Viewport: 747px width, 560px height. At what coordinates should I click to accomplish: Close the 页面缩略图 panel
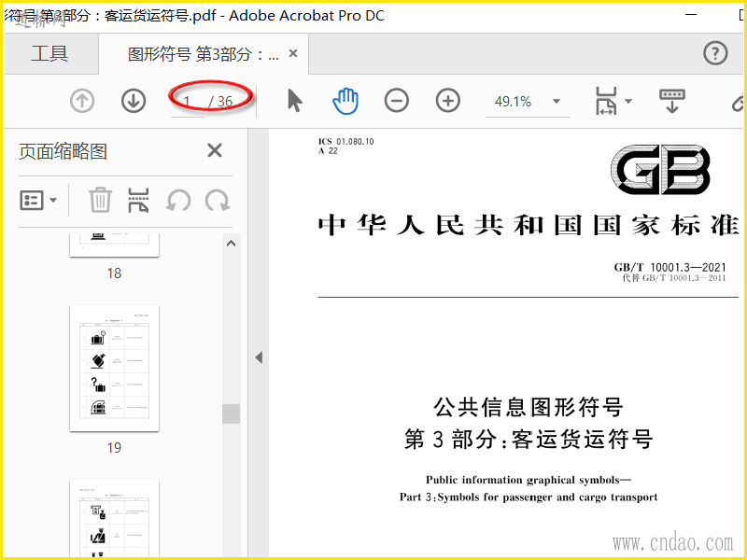pos(215,150)
